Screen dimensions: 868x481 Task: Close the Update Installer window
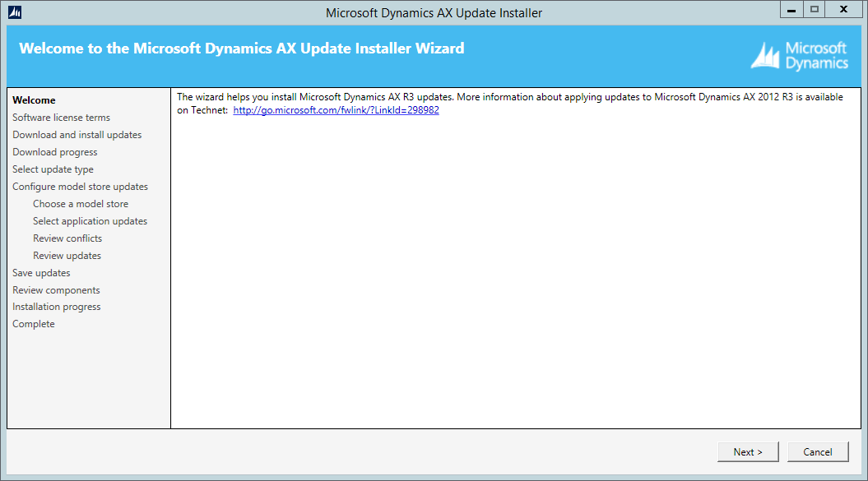pos(843,9)
